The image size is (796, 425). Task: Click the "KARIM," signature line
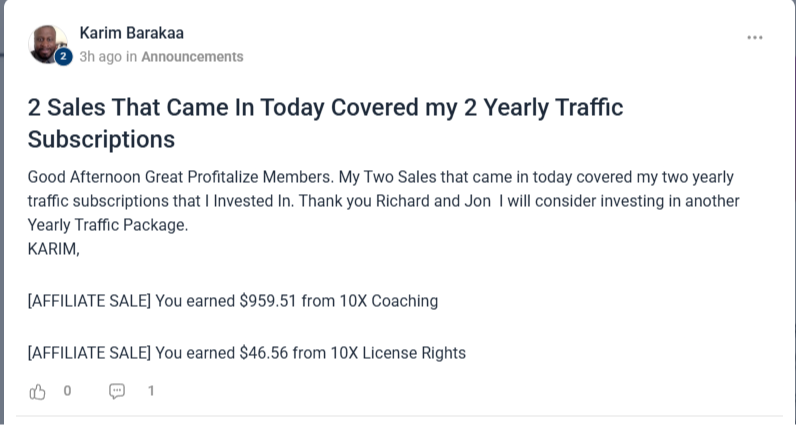(53, 248)
